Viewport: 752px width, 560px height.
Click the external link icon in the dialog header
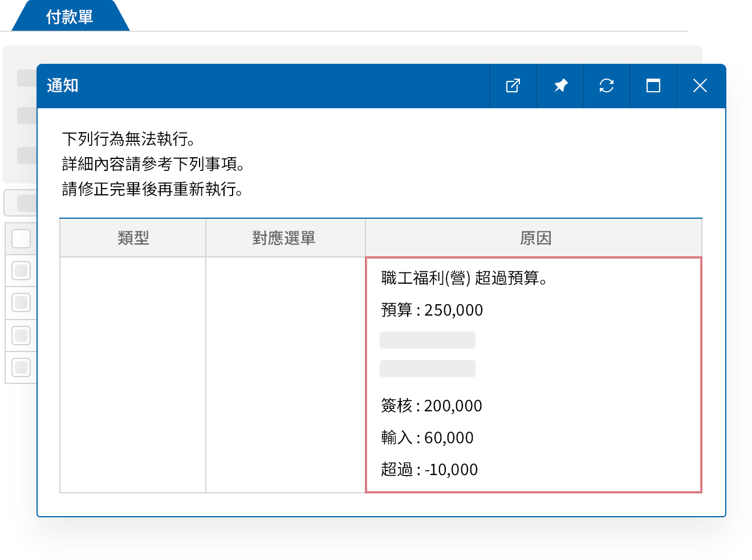click(513, 85)
